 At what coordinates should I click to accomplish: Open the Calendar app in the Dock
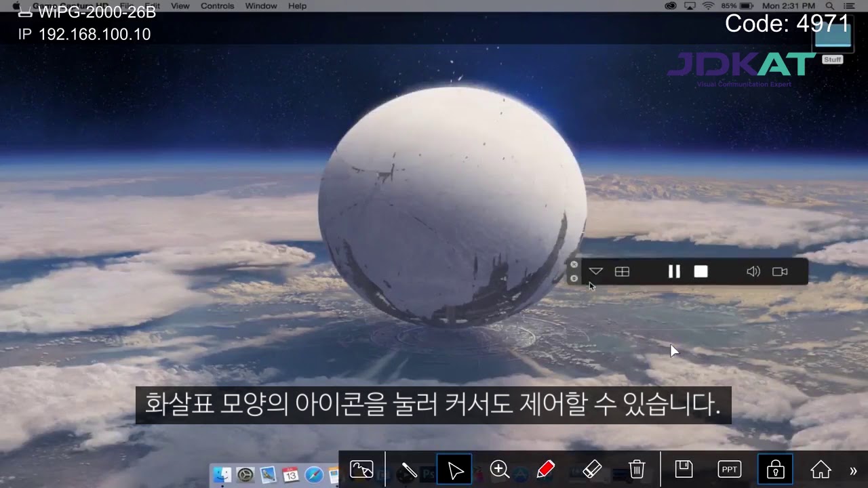(291, 475)
